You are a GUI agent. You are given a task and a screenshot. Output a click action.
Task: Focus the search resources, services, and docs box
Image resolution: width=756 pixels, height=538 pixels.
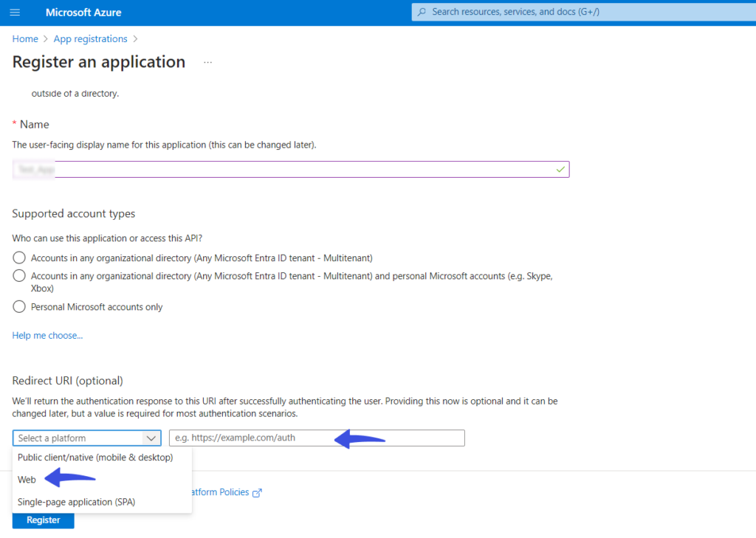tap(583, 12)
